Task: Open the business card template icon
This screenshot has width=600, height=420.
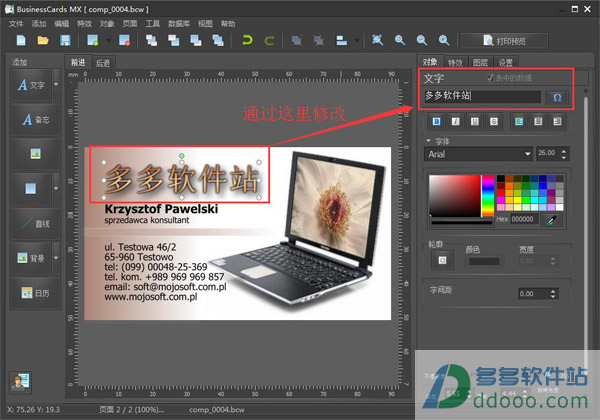Action: tap(21, 382)
